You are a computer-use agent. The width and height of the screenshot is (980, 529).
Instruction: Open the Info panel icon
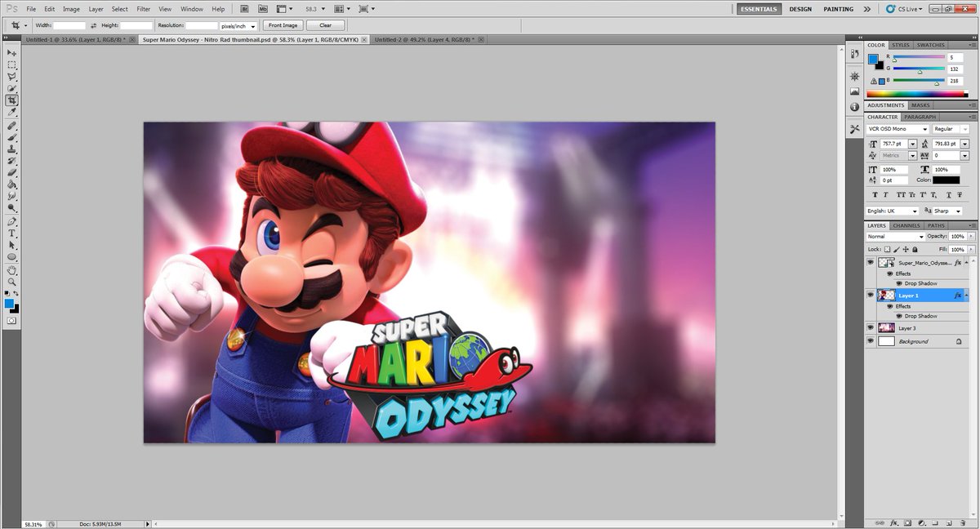click(854, 107)
